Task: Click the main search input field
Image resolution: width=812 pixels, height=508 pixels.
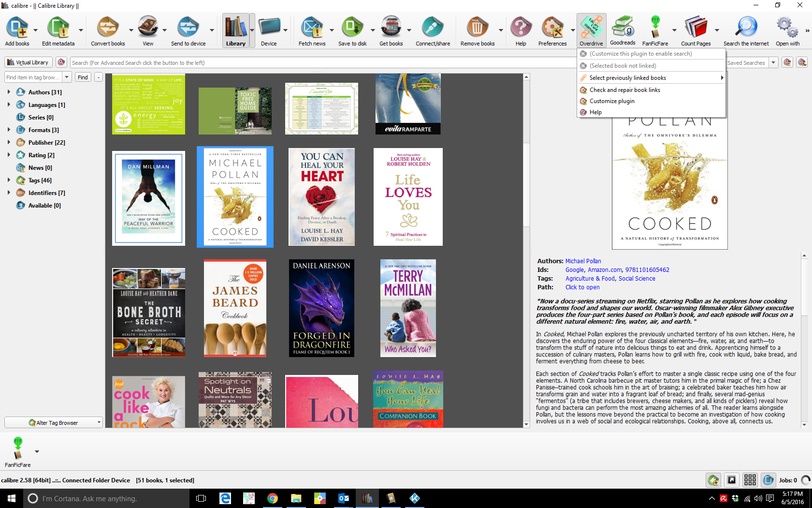Action: (323, 62)
